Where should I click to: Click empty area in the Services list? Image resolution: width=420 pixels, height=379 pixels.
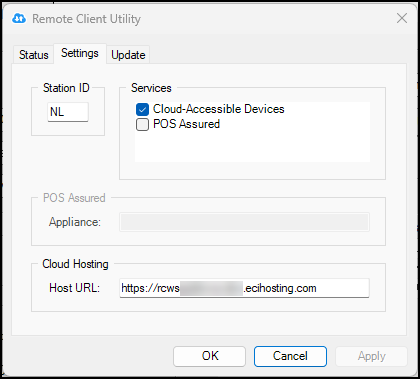pyautogui.click(x=252, y=147)
